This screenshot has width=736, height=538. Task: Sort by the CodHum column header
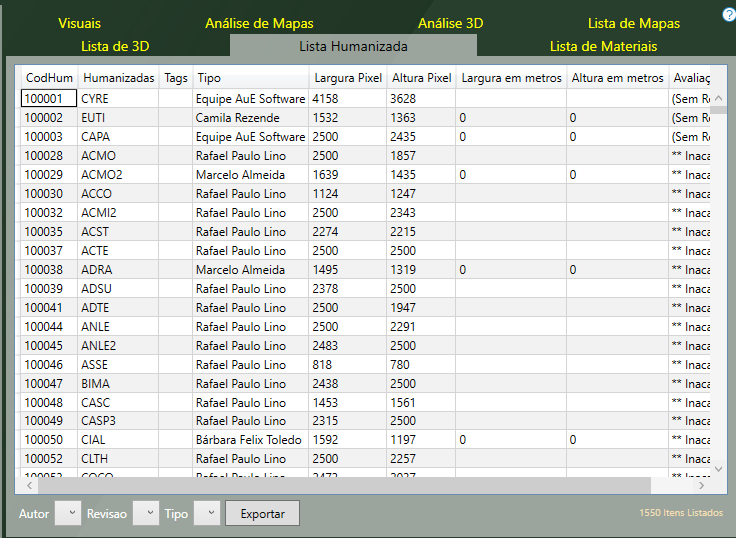(49, 78)
